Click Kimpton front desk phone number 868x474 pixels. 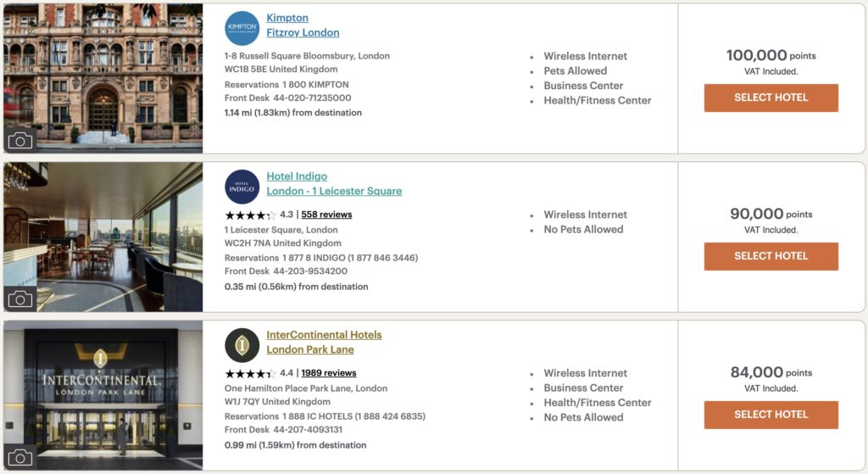coord(312,98)
